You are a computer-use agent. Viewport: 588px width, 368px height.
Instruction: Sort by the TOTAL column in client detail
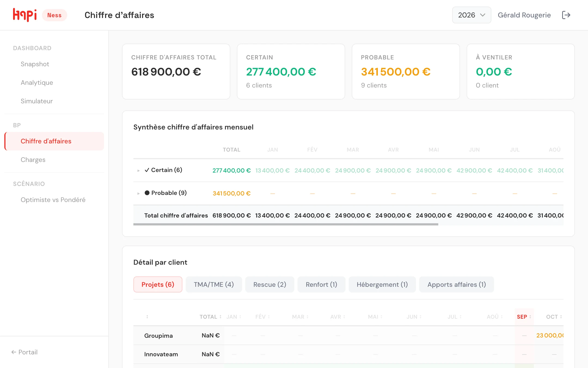pos(210,317)
